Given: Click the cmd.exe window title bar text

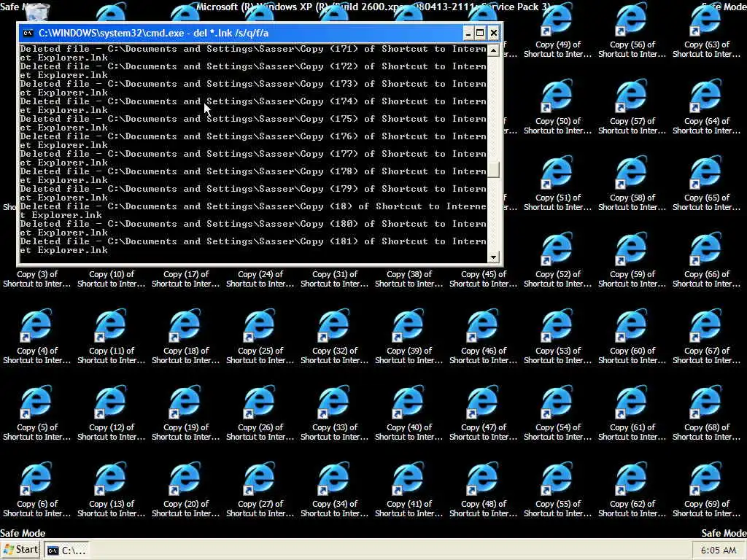Looking at the screenshot, I should click(153, 33).
